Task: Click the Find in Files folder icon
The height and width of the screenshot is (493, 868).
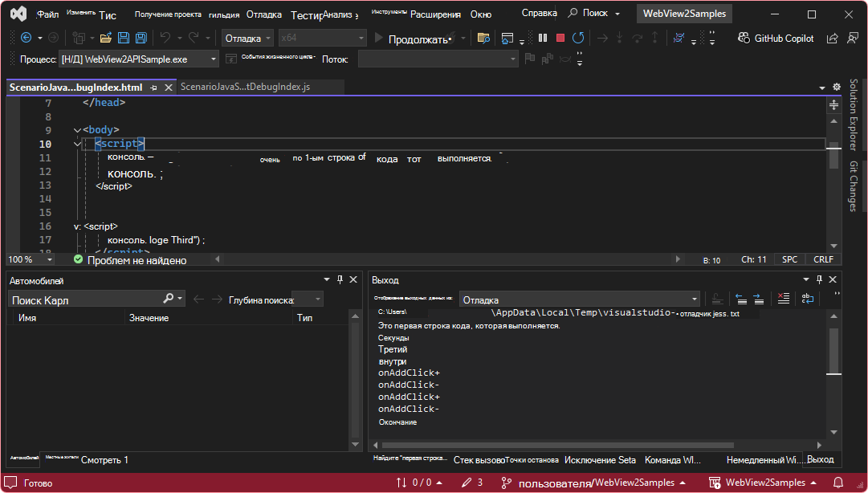Action: 483,38
